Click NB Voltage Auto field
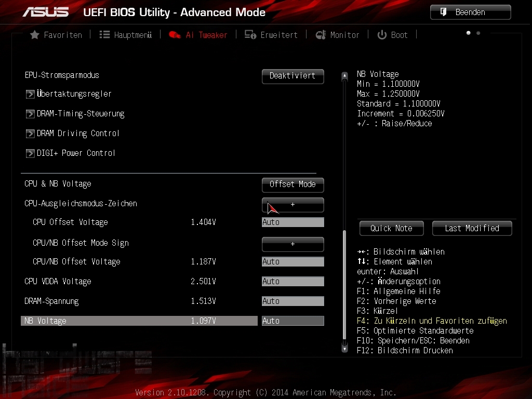The width and height of the screenshot is (532, 399). 293,321
